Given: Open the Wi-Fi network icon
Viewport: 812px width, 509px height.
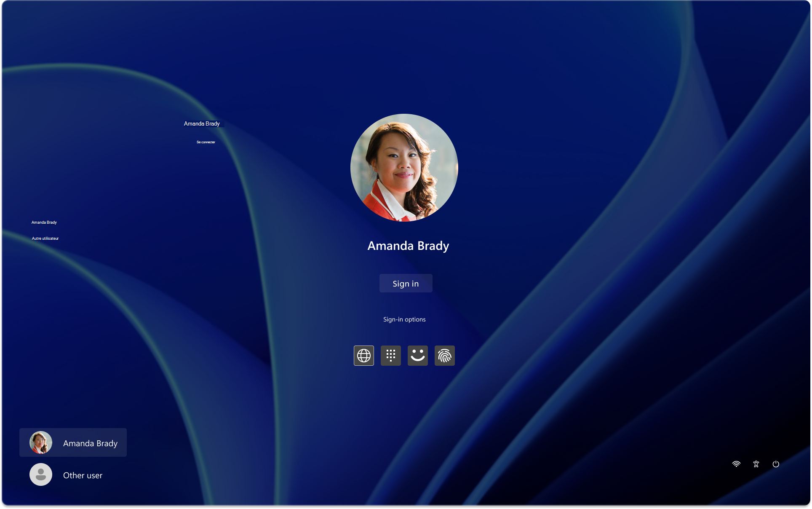Looking at the screenshot, I should pos(736,464).
